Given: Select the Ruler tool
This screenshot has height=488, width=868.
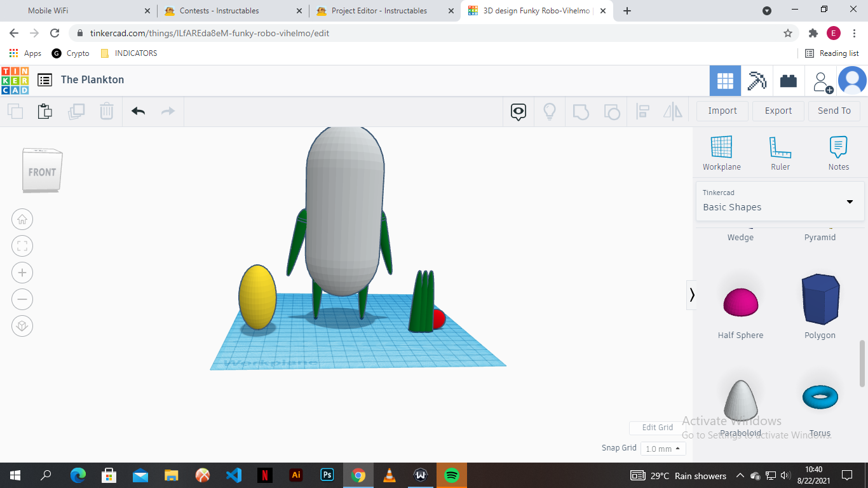Looking at the screenshot, I should [780, 153].
